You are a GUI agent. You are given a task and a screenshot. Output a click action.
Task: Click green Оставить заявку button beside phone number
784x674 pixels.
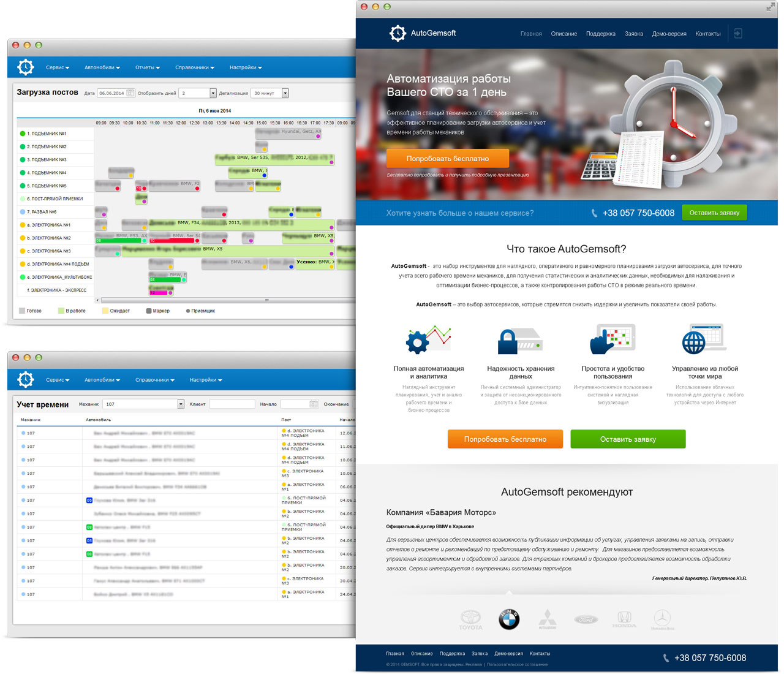[x=714, y=213]
